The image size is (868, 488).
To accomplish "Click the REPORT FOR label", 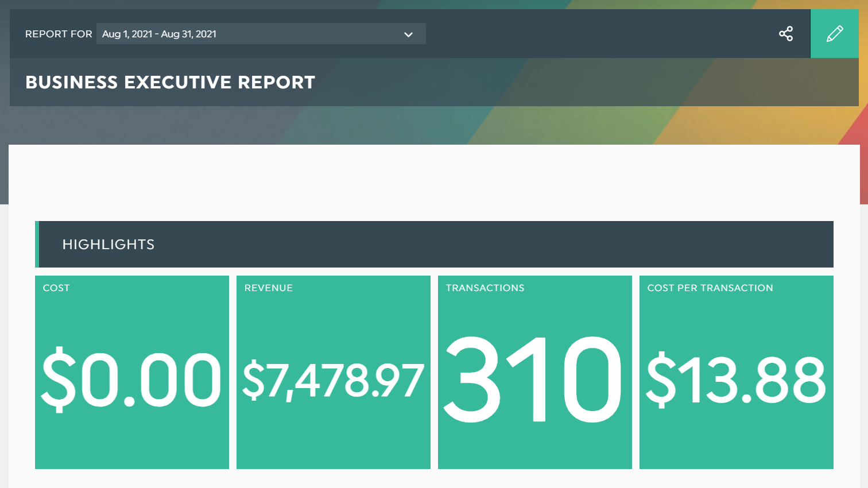I will (59, 34).
